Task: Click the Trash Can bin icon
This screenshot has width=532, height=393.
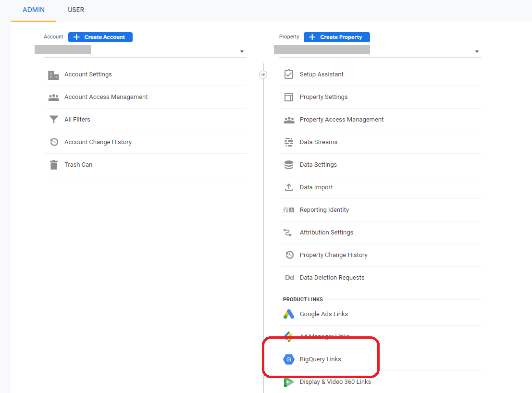Action: (x=54, y=165)
